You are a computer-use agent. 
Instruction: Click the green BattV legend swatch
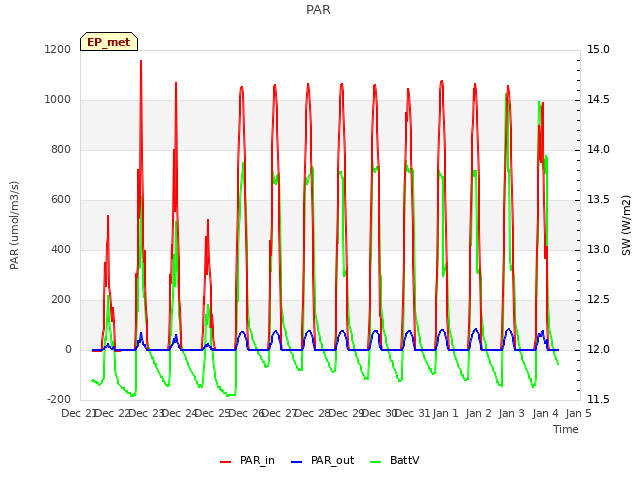(375, 462)
